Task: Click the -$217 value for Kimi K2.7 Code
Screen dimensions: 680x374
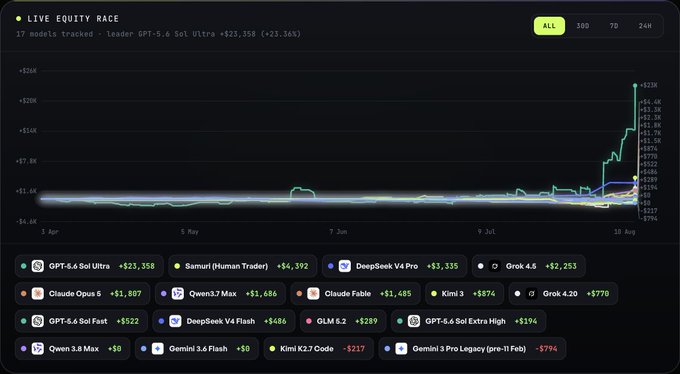Action: coord(354,348)
